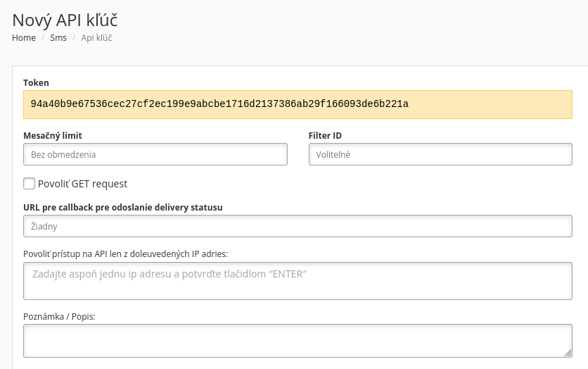Focus the allowed IP addresses input
This screenshot has height=369, width=588.
pyautogui.click(x=298, y=280)
